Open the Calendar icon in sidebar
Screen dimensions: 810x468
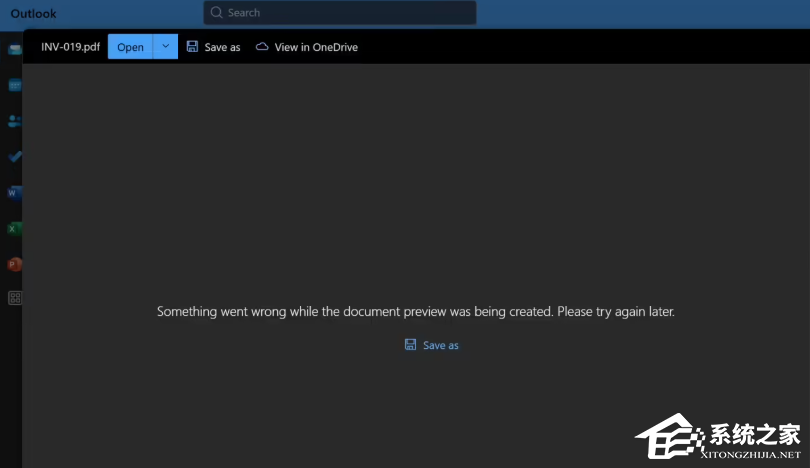[x=14, y=85]
